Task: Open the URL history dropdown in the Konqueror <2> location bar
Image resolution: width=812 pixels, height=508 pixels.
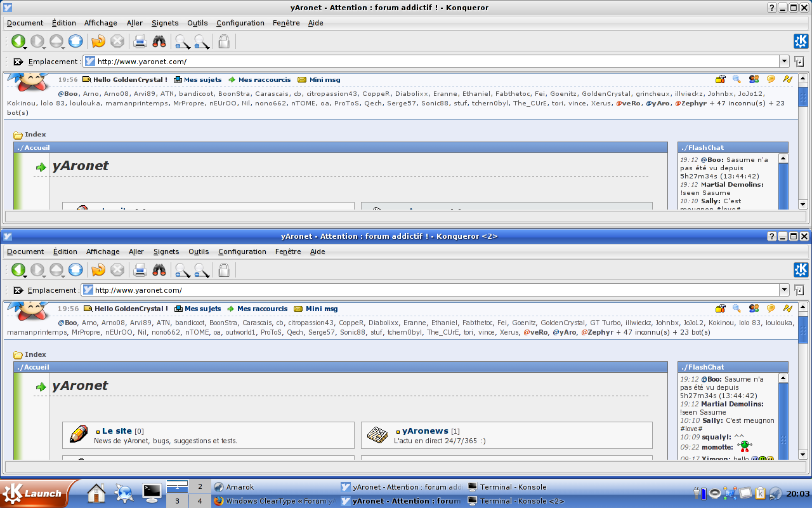Action: coord(784,290)
